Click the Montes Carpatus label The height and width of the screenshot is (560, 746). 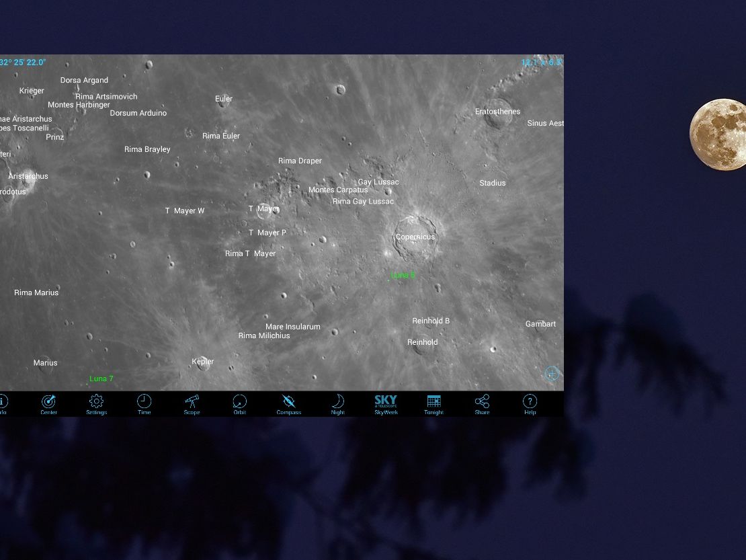[338, 190]
